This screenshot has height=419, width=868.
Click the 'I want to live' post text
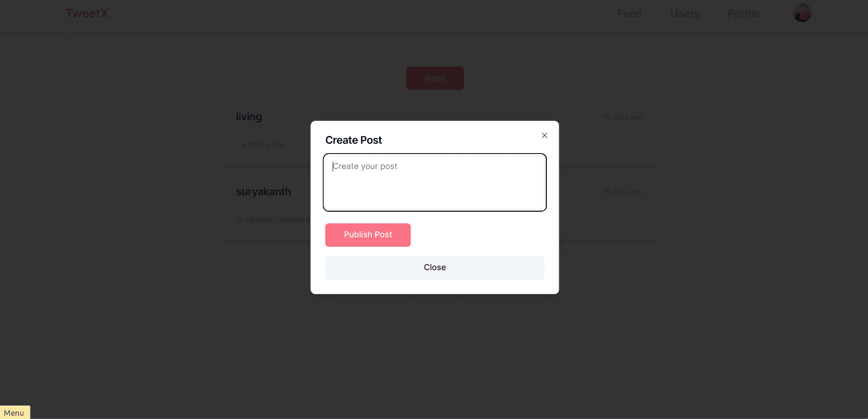[x=260, y=145]
